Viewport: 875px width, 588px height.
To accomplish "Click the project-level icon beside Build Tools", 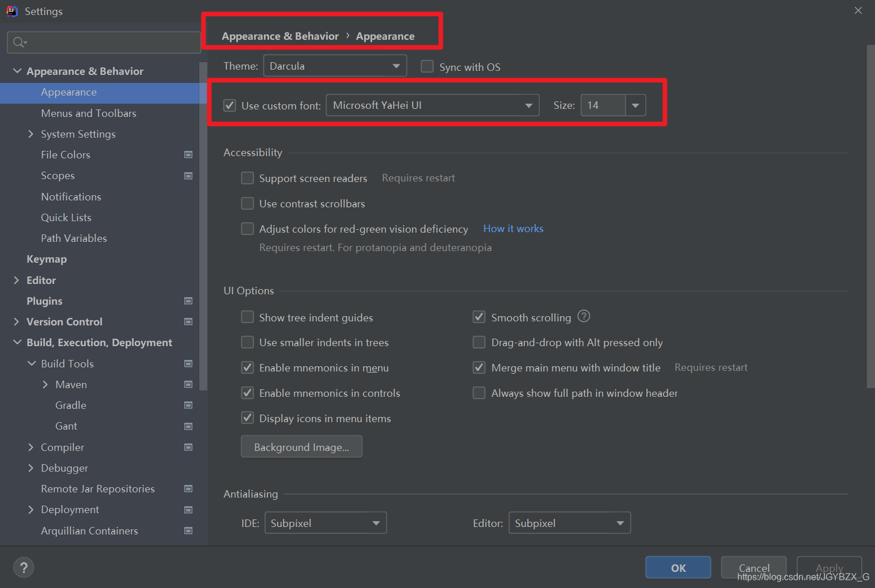I will coord(188,363).
